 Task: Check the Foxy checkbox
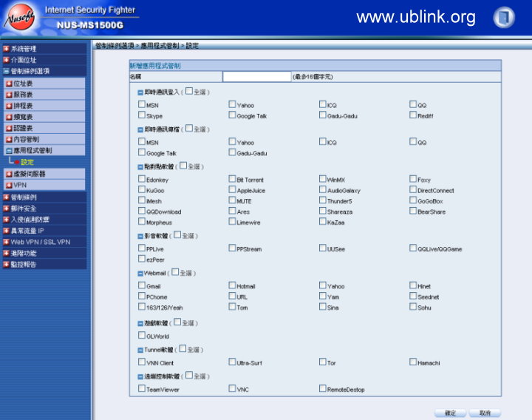pos(413,179)
